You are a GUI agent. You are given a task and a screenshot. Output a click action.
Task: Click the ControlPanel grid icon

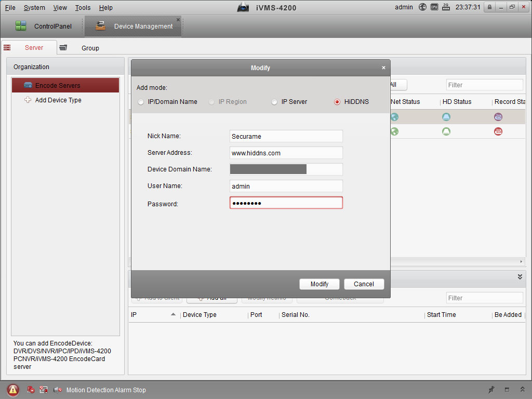pyautogui.click(x=21, y=26)
